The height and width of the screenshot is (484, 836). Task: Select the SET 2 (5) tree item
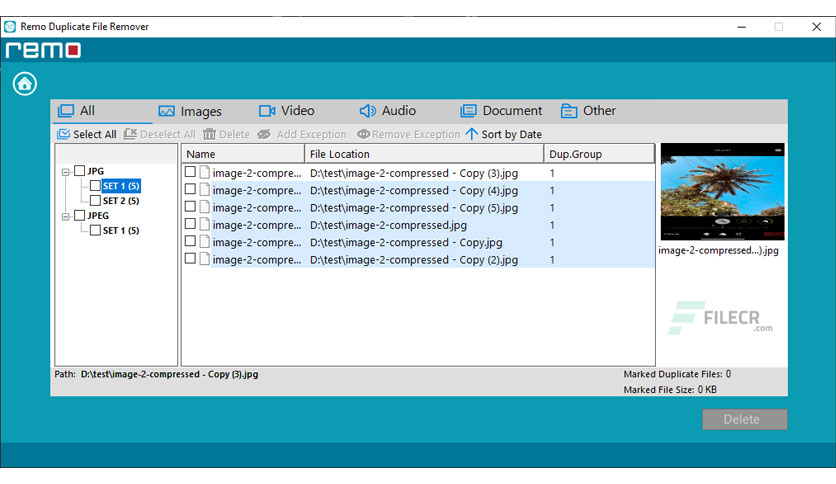[x=121, y=201]
